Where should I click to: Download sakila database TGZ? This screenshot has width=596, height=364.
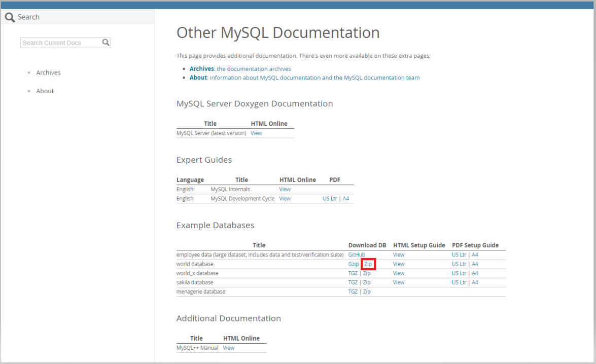[353, 283]
